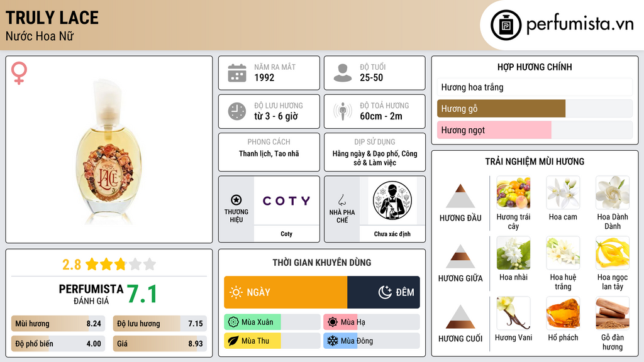The image size is (644, 362).
Task: Click the style text Thanh lịch, Tao nhã
Action: click(269, 153)
